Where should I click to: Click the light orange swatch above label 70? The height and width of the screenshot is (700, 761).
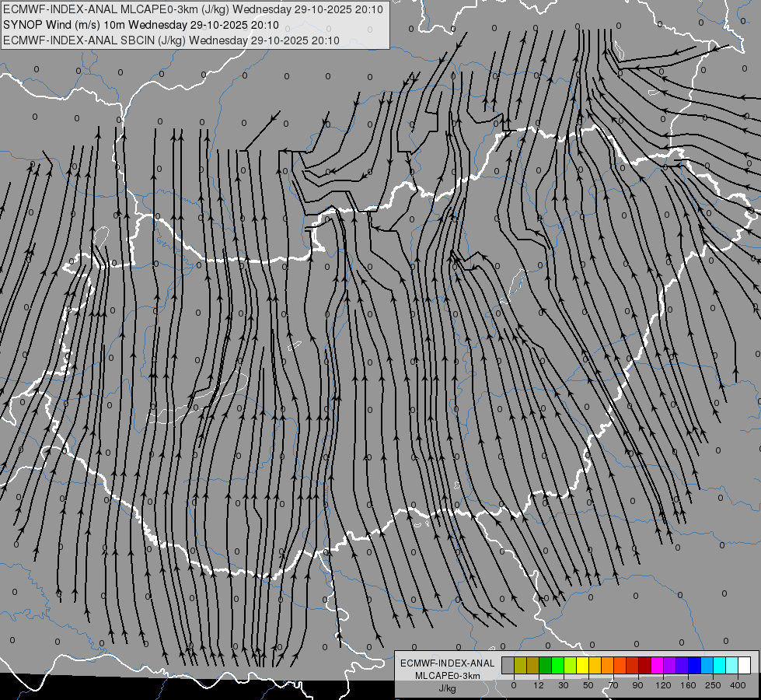pos(608,665)
